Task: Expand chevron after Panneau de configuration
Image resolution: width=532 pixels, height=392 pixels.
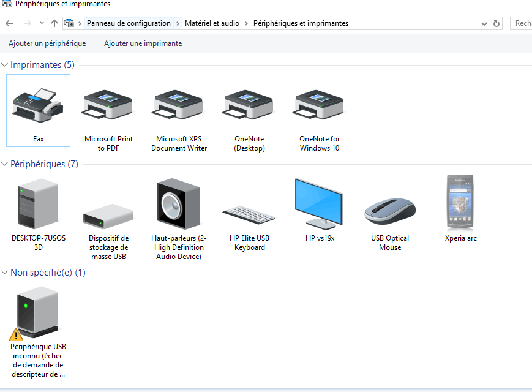Action: pyautogui.click(x=178, y=23)
